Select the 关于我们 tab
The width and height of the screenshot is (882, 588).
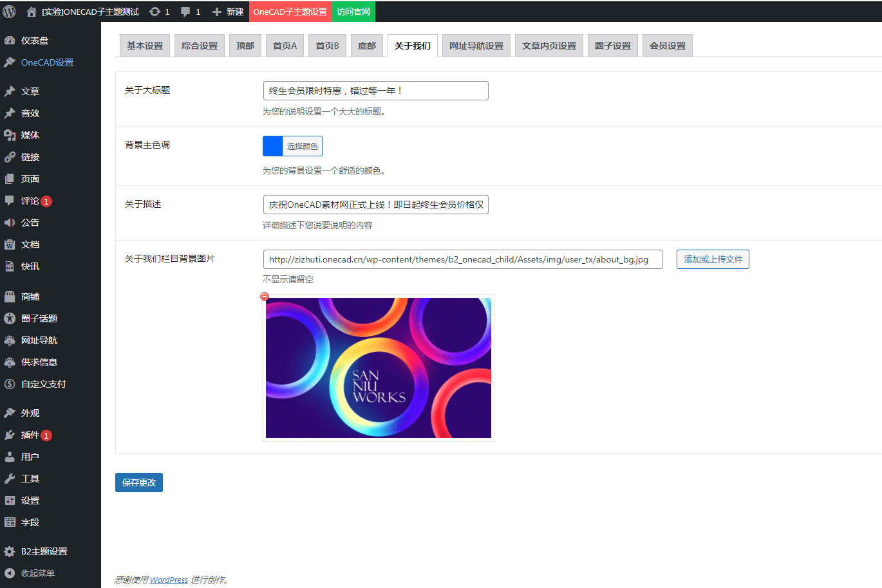click(413, 46)
